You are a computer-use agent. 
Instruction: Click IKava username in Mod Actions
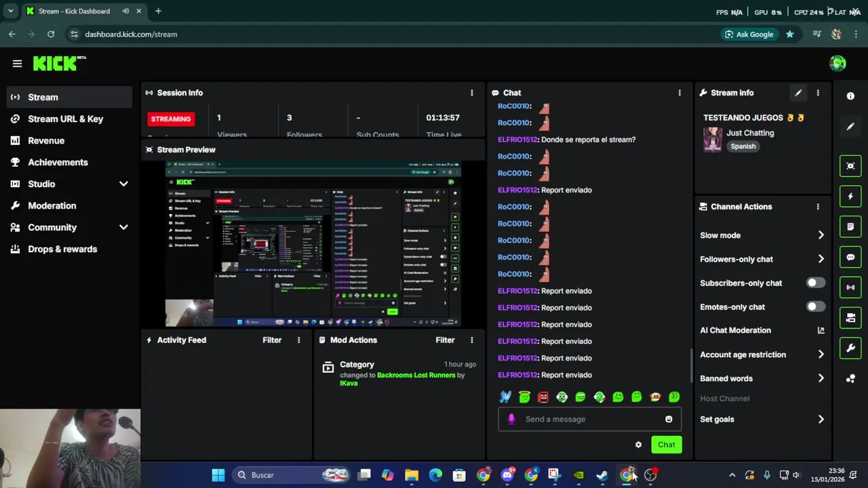click(349, 383)
